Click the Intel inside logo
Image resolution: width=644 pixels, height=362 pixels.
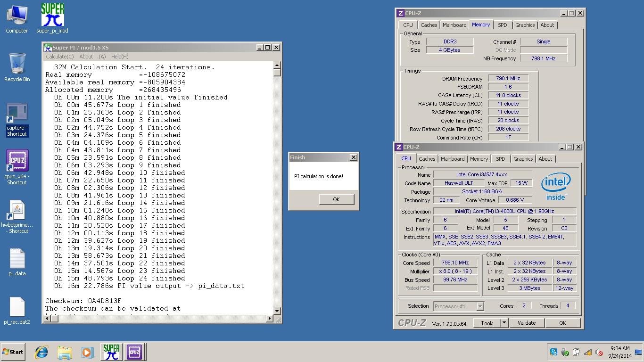click(556, 186)
